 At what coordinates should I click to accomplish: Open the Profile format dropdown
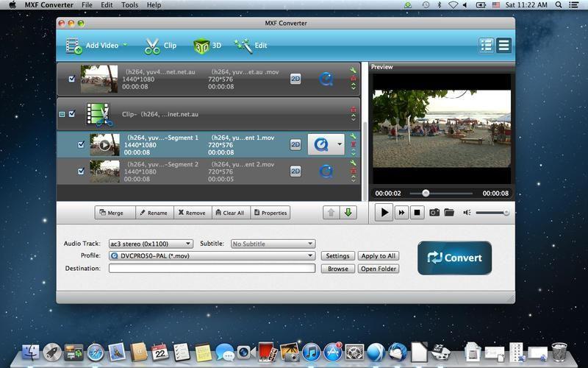212,256
